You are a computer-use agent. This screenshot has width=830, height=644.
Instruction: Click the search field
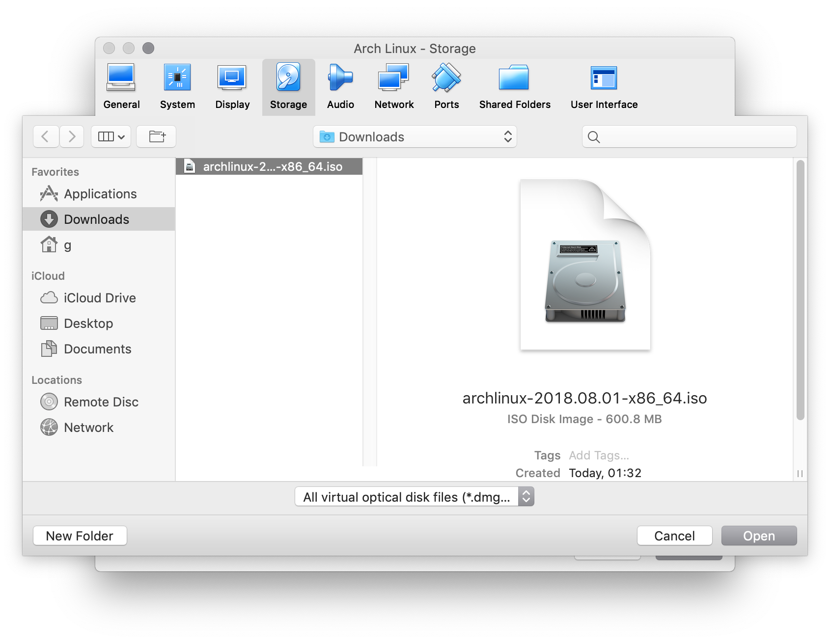[689, 137]
